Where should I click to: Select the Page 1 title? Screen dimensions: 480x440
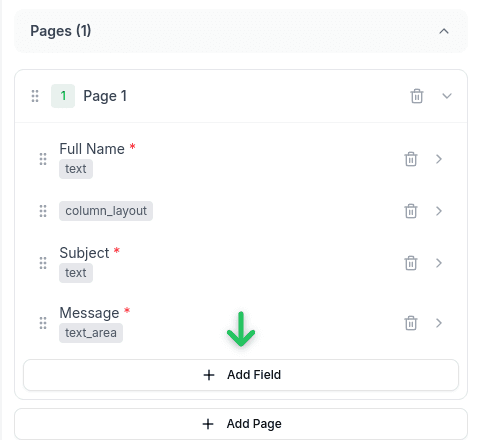(x=105, y=96)
